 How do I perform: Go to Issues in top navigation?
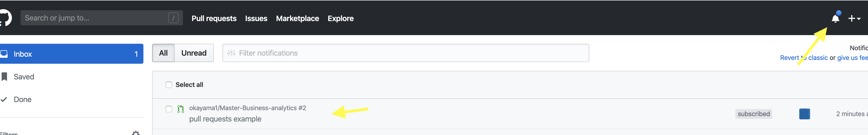[x=256, y=19]
